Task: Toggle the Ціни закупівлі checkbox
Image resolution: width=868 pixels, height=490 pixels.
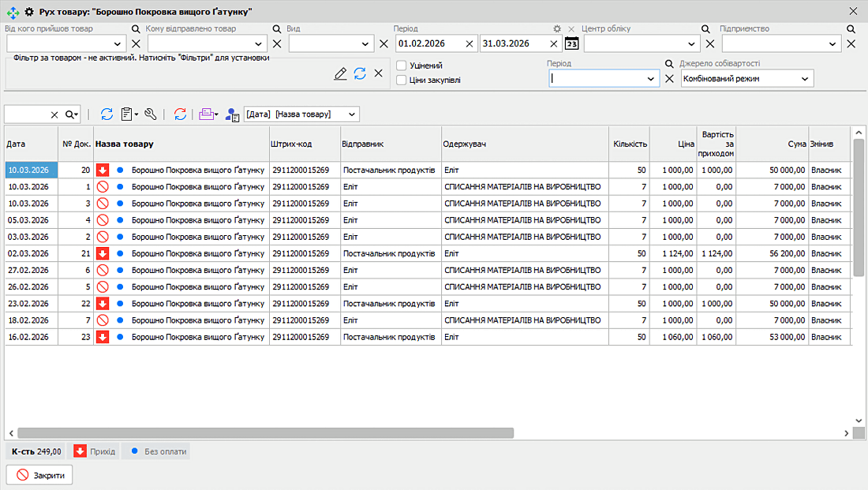Action: tap(402, 80)
